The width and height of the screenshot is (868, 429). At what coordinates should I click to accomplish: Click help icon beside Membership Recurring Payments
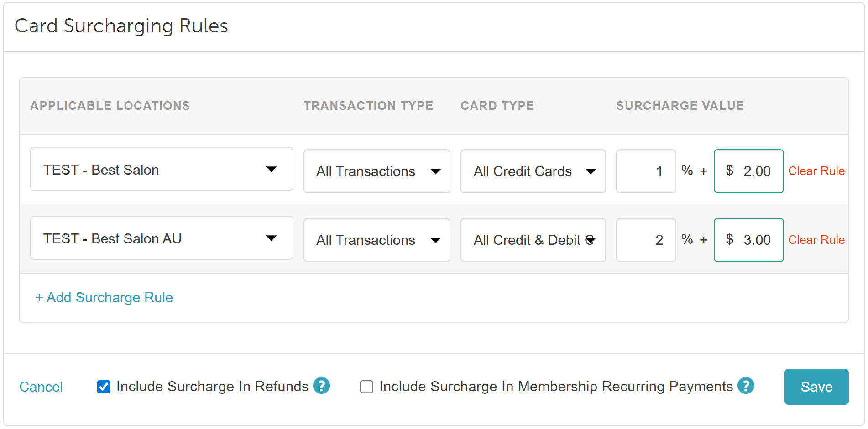pos(746,386)
